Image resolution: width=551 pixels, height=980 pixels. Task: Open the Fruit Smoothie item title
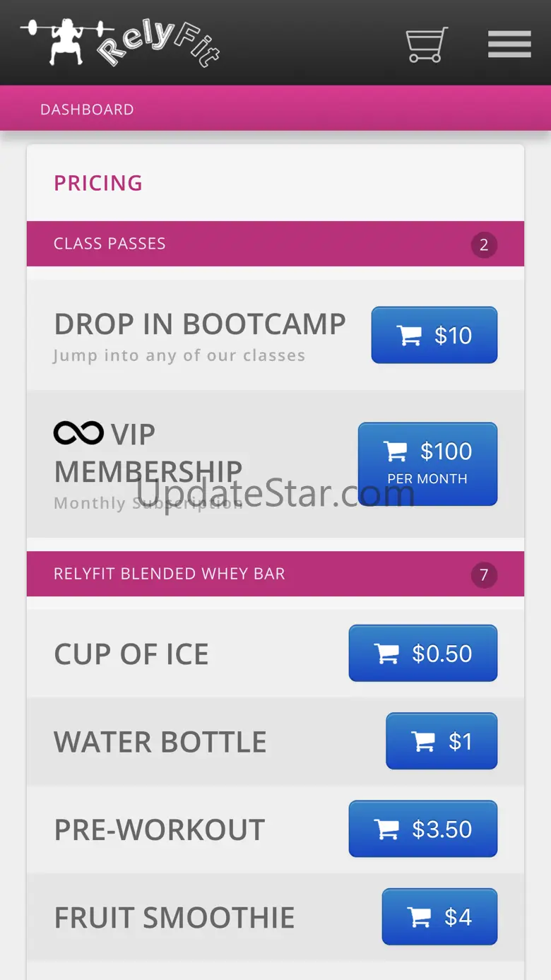(174, 918)
